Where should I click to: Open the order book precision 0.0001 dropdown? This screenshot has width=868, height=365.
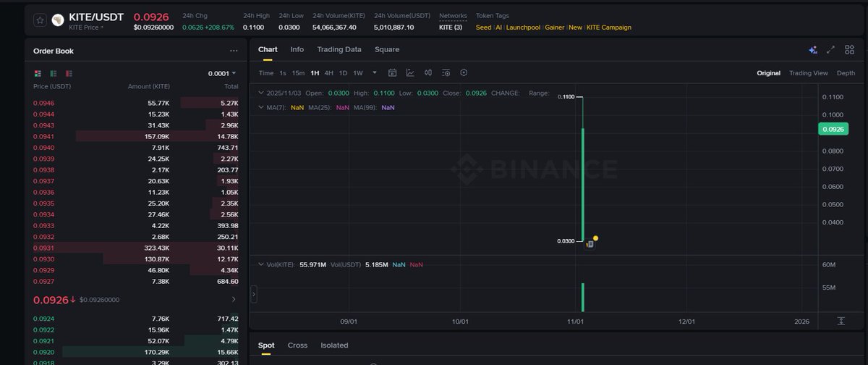[223, 73]
